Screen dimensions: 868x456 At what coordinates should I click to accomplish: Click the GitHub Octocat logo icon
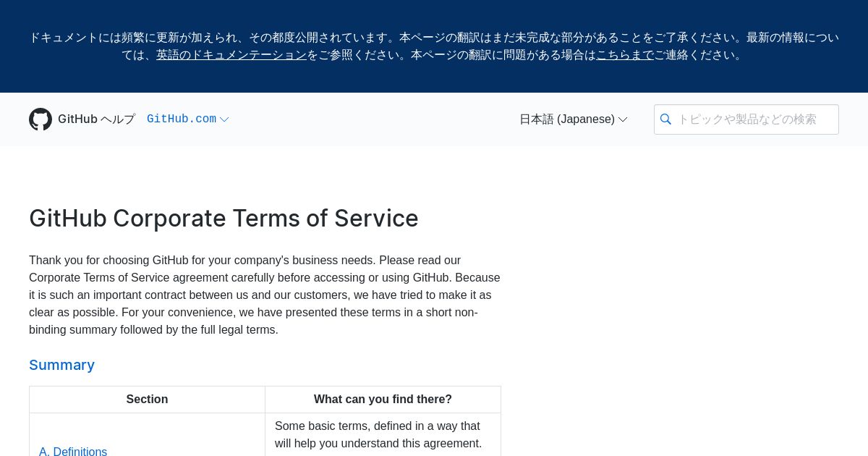(41, 119)
